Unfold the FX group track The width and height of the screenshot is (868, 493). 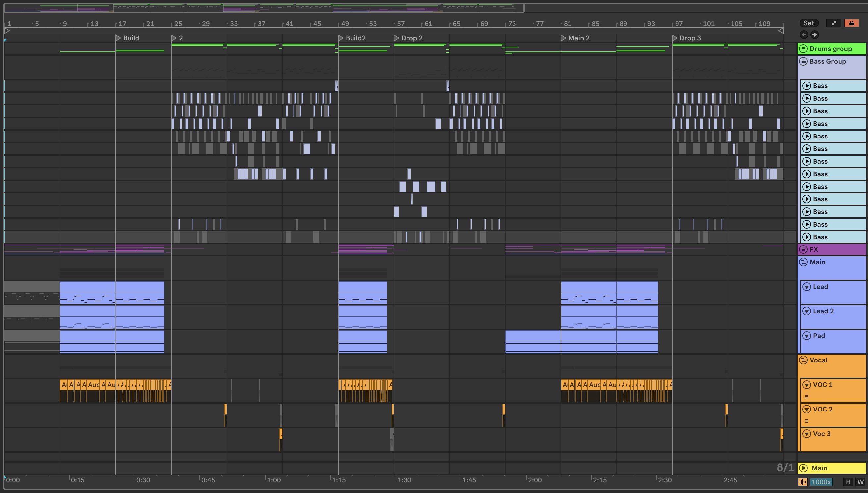pos(803,249)
